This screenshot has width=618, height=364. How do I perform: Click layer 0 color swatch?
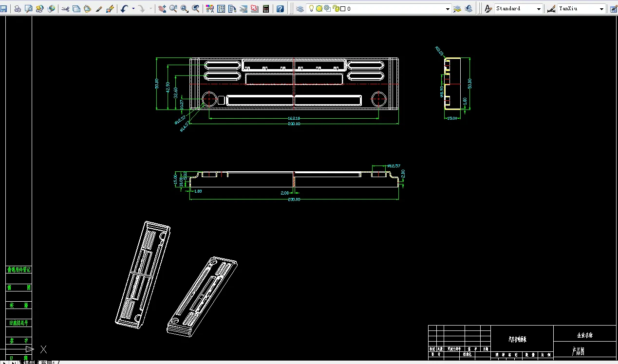click(343, 9)
